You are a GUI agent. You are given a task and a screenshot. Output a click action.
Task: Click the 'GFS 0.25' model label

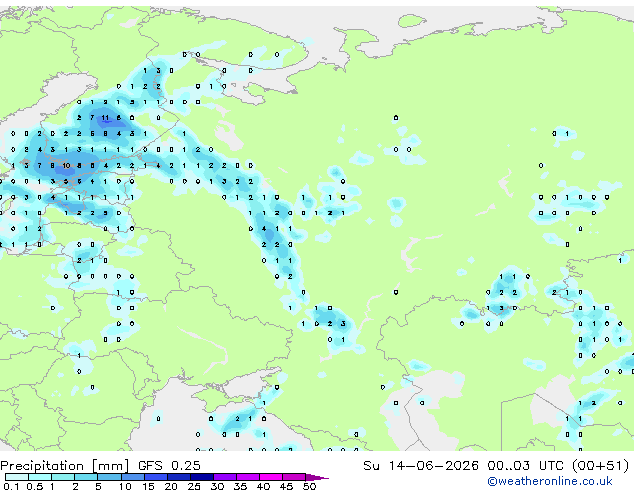169,465
